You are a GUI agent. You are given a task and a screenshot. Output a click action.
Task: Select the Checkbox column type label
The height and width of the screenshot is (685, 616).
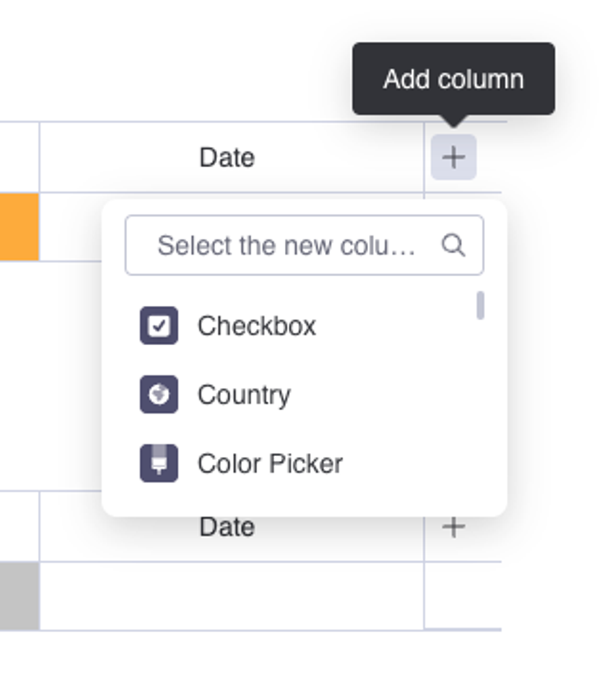point(257,326)
